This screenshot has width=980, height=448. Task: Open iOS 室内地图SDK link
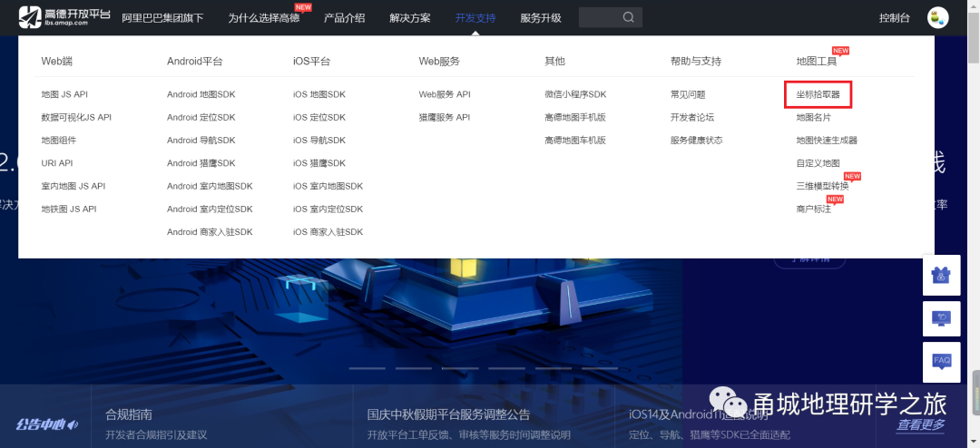[x=328, y=186]
